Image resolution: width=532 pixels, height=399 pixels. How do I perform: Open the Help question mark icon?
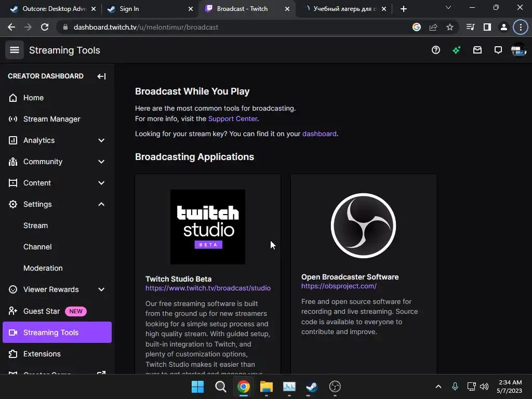[x=436, y=50]
